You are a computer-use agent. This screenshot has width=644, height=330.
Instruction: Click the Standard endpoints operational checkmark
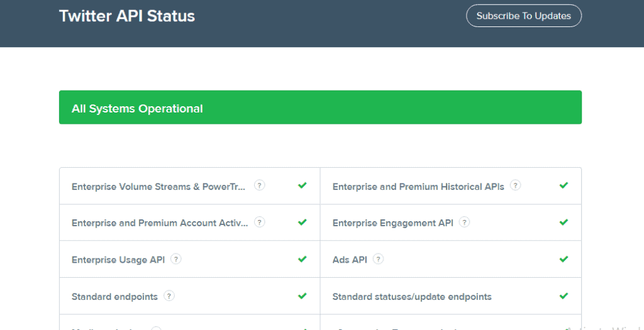click(303, 295)
